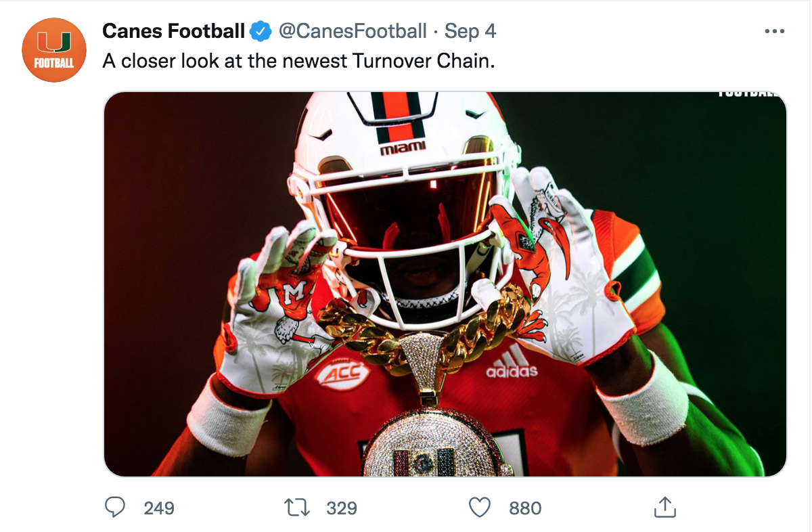Click the retweet icon
The image size is (812, 532).
(x=296, y=508)
